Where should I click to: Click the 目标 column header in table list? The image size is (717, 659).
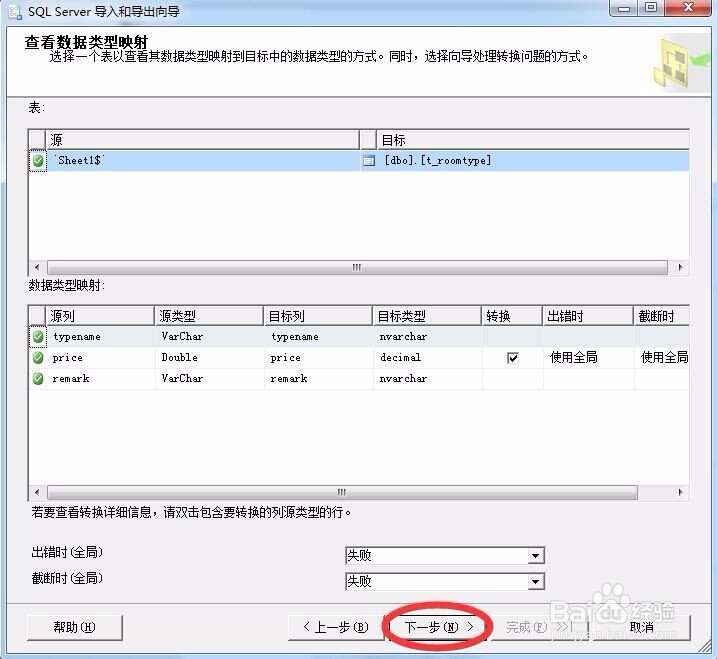pos(533,140)
